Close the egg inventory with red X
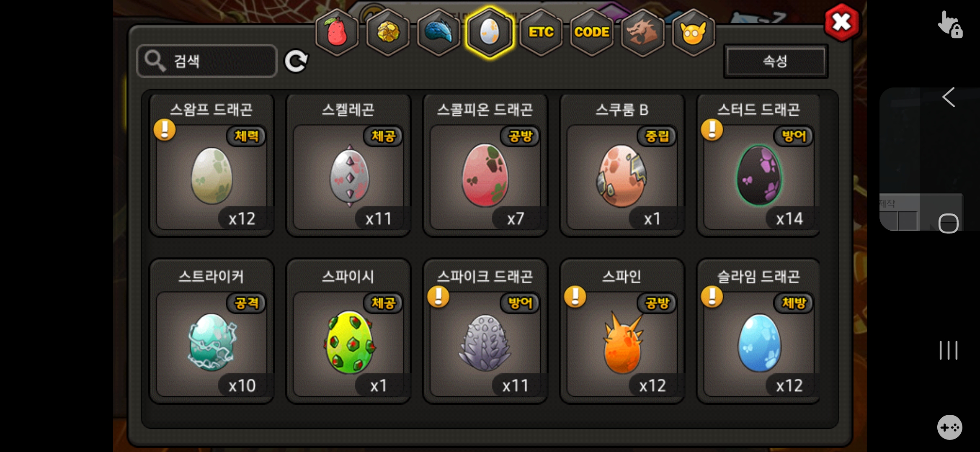 [841, 22]
